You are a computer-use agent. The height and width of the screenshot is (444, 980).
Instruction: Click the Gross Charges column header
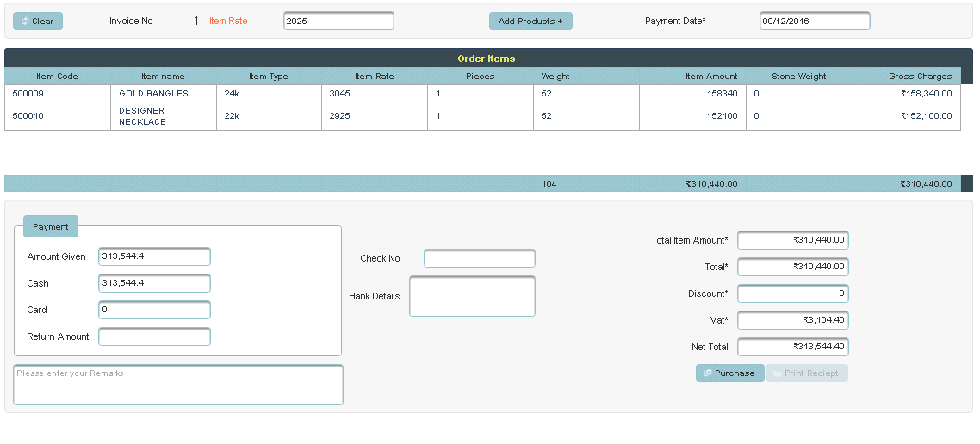920,77
